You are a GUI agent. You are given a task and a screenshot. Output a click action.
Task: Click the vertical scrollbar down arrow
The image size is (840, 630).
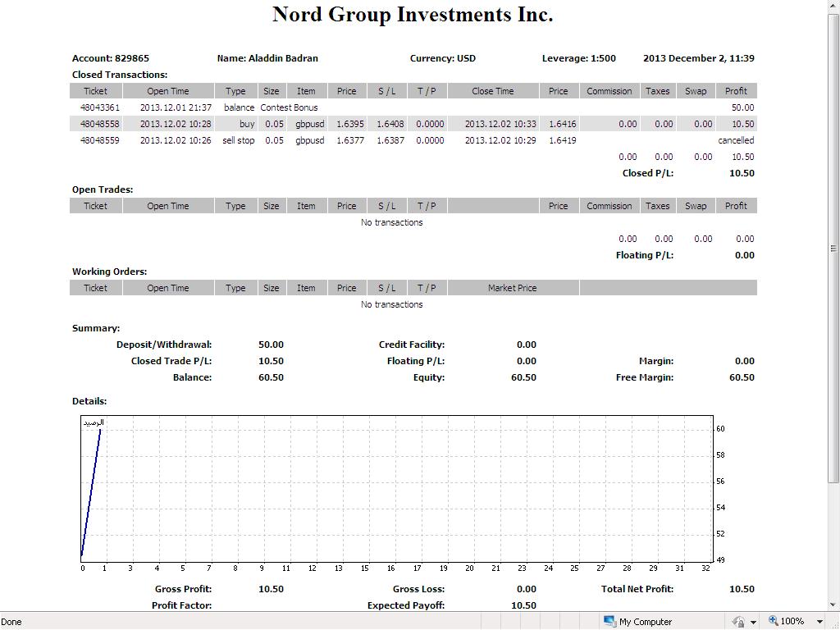tap(833, 605)
